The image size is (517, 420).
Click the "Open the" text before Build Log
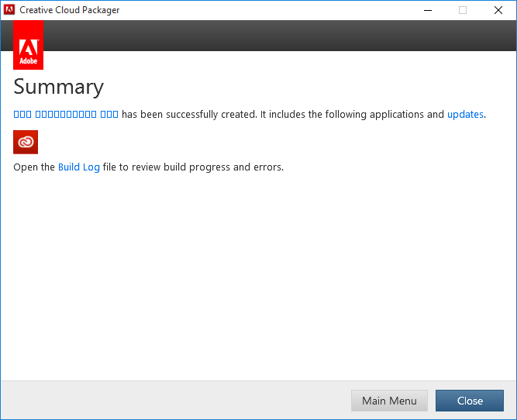pyautogui.click(x=34, y=167)
